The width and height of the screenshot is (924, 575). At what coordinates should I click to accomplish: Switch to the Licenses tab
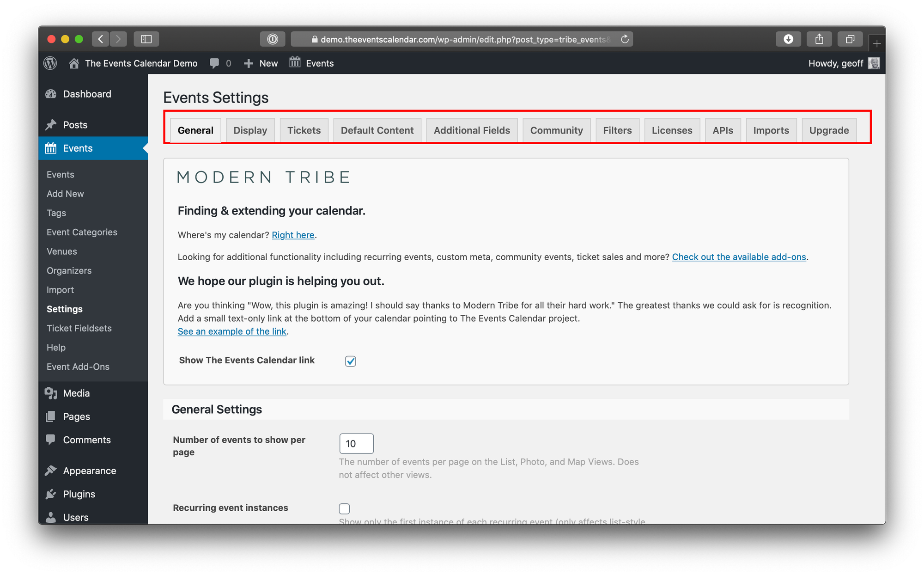(x=672, y=130)
